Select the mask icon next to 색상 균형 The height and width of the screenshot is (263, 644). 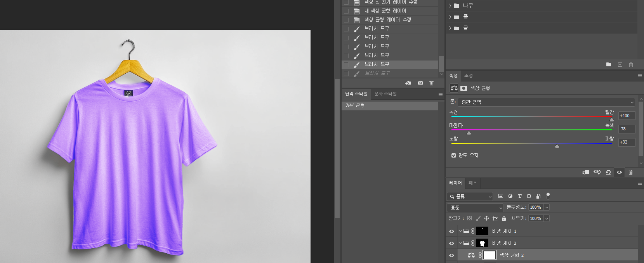[464, 88]
